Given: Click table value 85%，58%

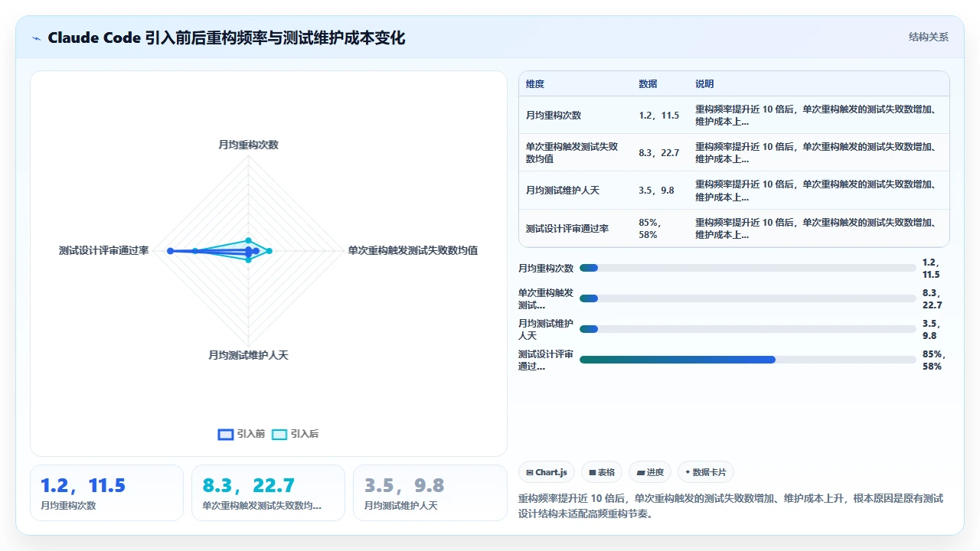Looking at the screenshot, I should point(649,228).
